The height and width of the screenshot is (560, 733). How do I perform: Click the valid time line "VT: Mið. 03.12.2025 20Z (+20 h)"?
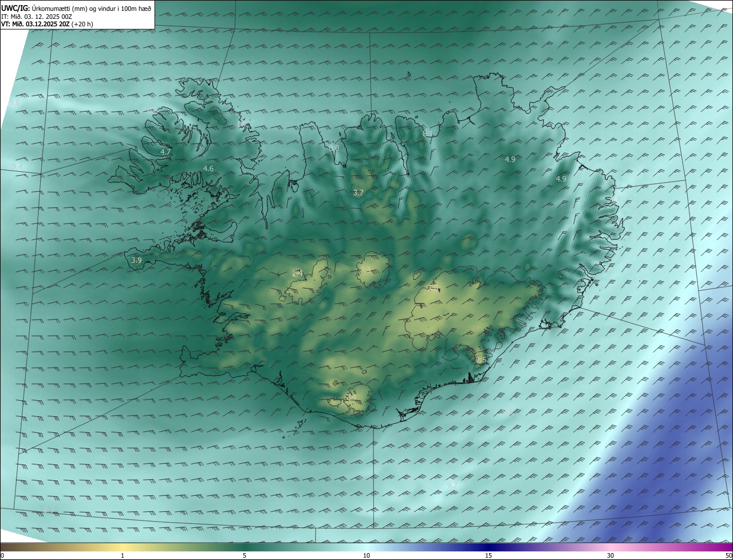[x=46, y=25]
